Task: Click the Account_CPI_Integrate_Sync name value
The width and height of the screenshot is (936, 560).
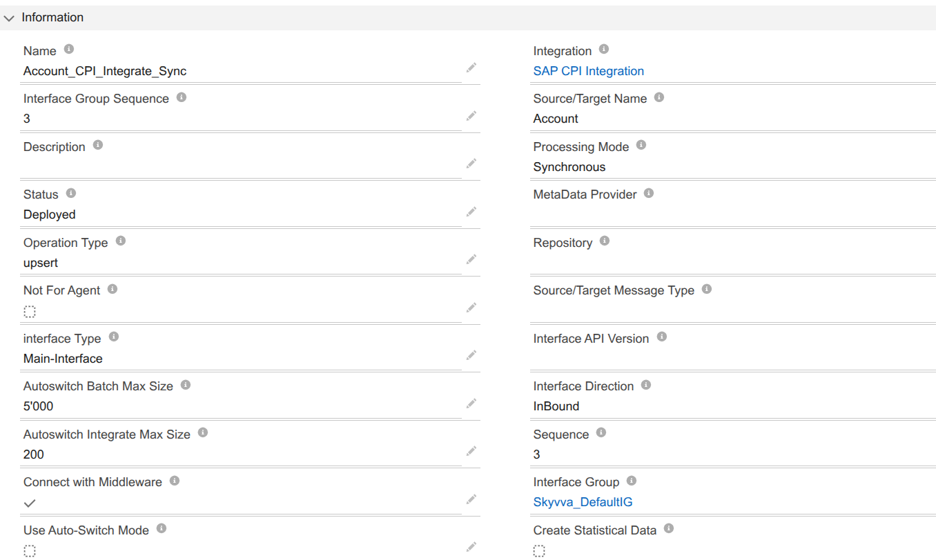Action: 105,71
